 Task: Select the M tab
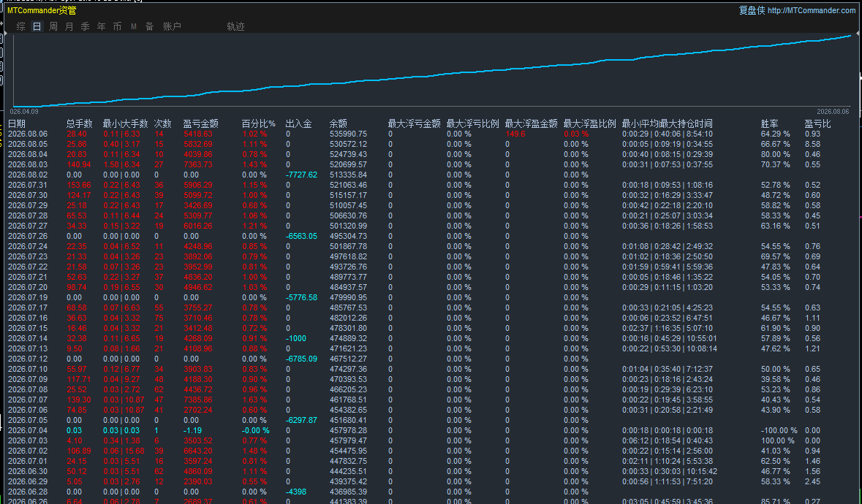[134, 26]
